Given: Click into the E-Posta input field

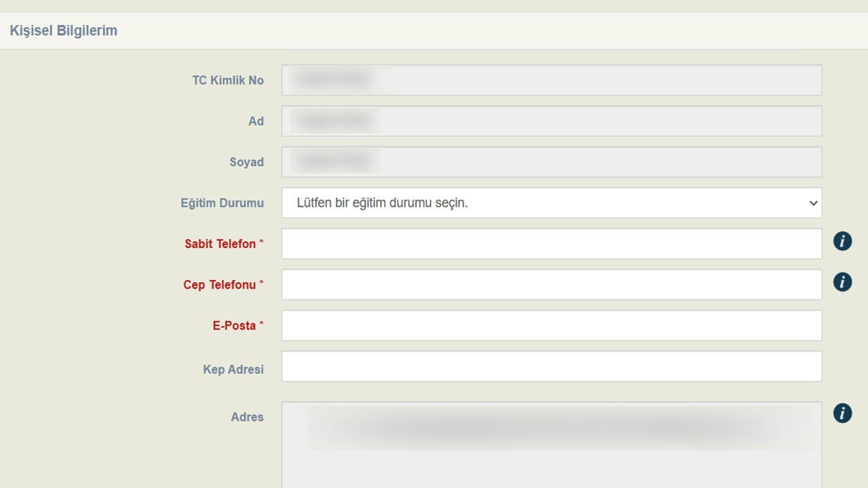Looking at the screenshot, I should tap(551, 325).
